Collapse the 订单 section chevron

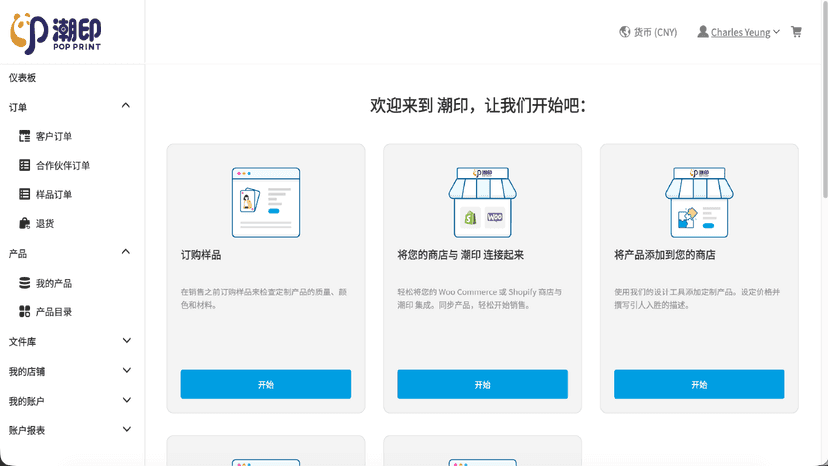pyautogui.click(x=126, y=105)
